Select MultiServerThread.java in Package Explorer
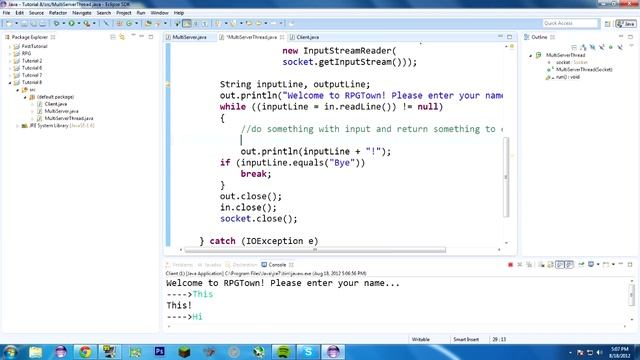Image resolution: width=640 pixels, height=360 pixels. [x=69, y=118]
